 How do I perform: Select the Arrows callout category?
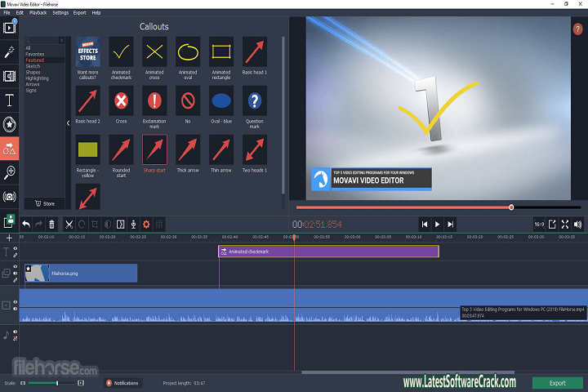33,83
